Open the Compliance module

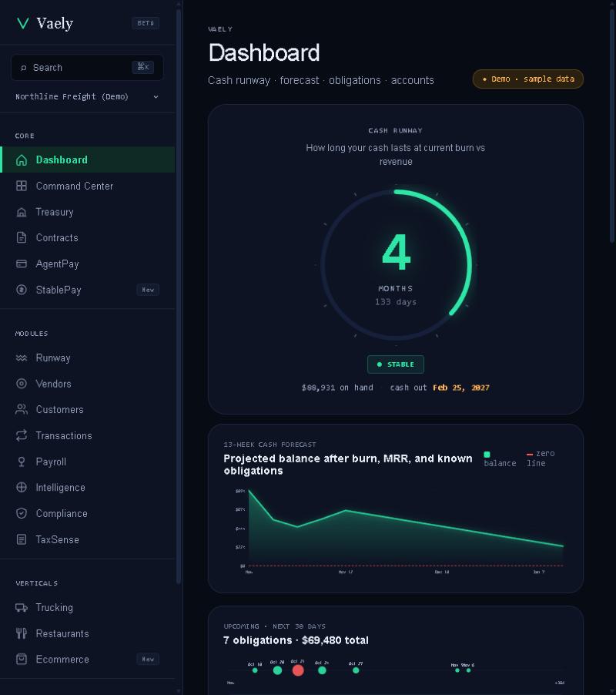click(x=88, y=513)
